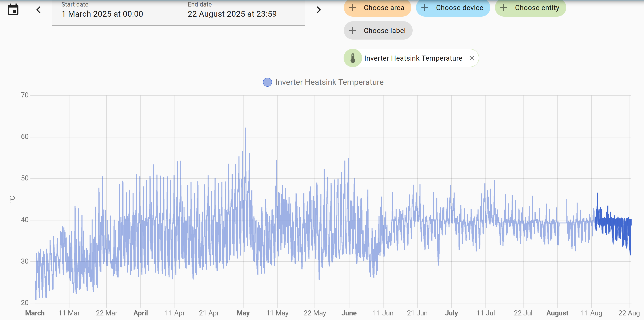Click plus icon on Choose device chip
Screen dimensions: 644x323
(425, 8)
